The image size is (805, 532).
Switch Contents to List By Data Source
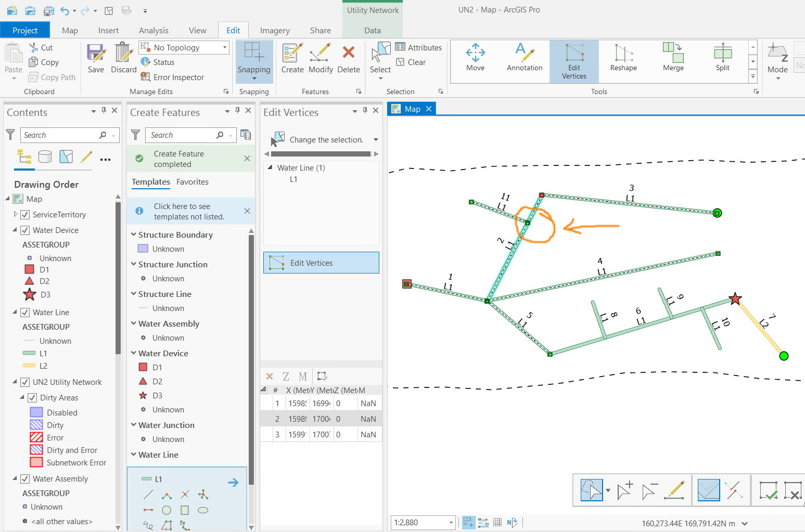[x=45, y=157]
